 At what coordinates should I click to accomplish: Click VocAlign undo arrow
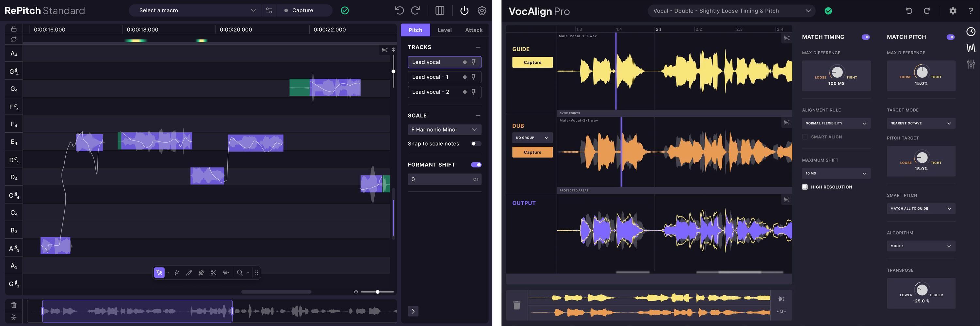(909, 11)
